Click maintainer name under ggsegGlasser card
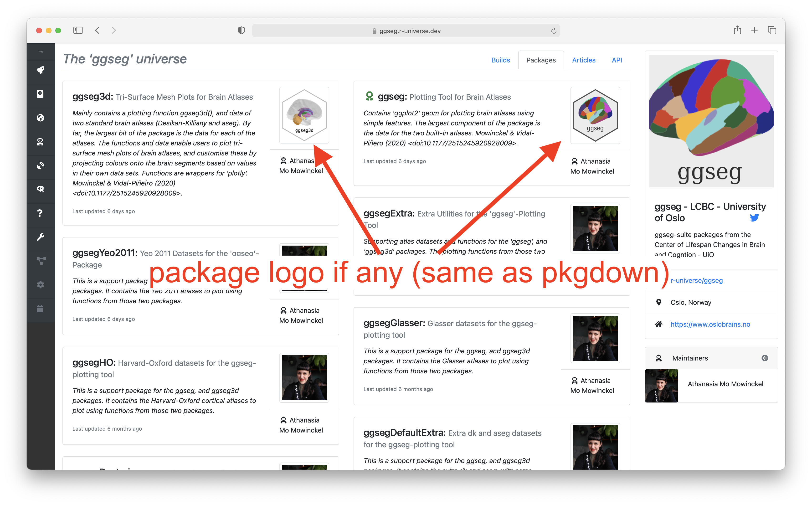The width and height of the screenshot is (812, 505). [x=592, y=386]
